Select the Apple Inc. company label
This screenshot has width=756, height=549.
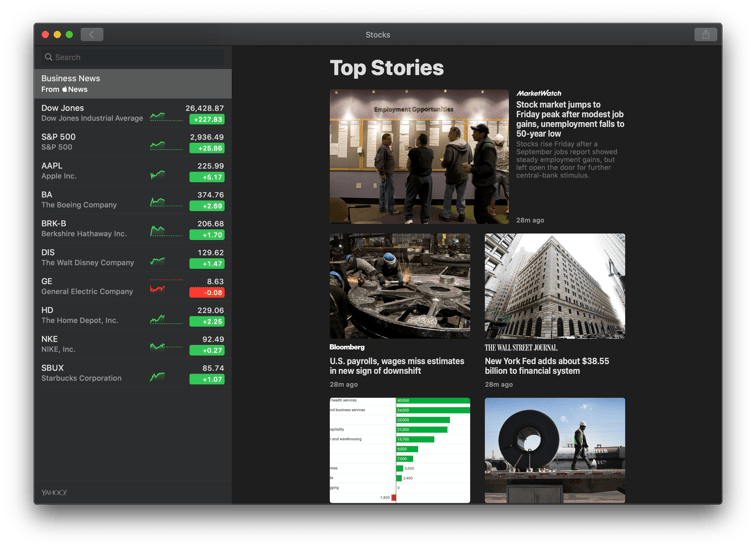(x=59, y=176)
